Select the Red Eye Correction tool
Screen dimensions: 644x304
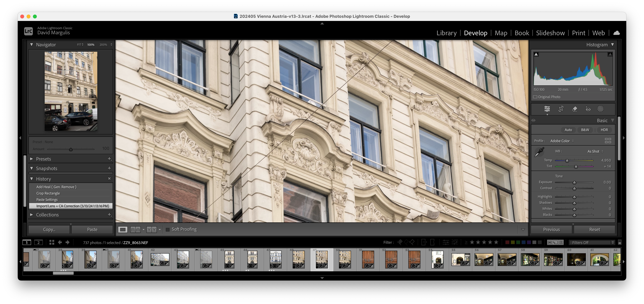(588, 109)
